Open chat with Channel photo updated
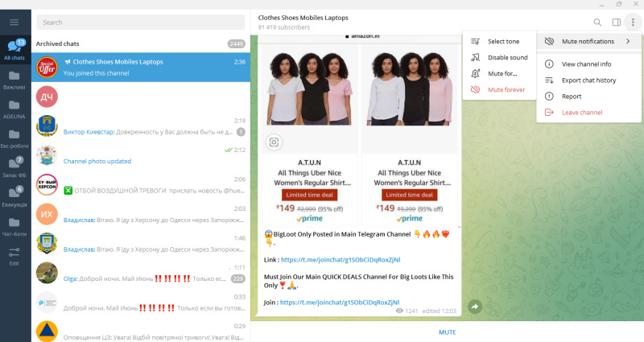The width and height of the screenshot is (644, 342). coord(140,155)
